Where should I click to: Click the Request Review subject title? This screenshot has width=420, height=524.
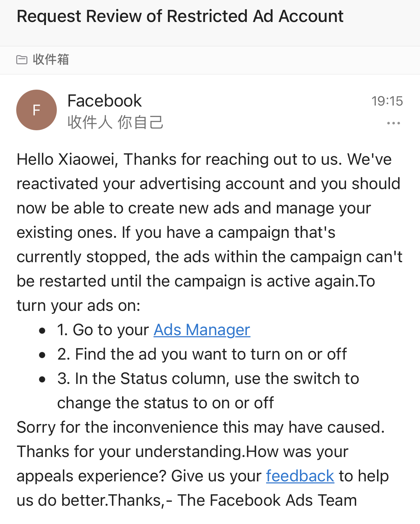[x=180, y=16]
